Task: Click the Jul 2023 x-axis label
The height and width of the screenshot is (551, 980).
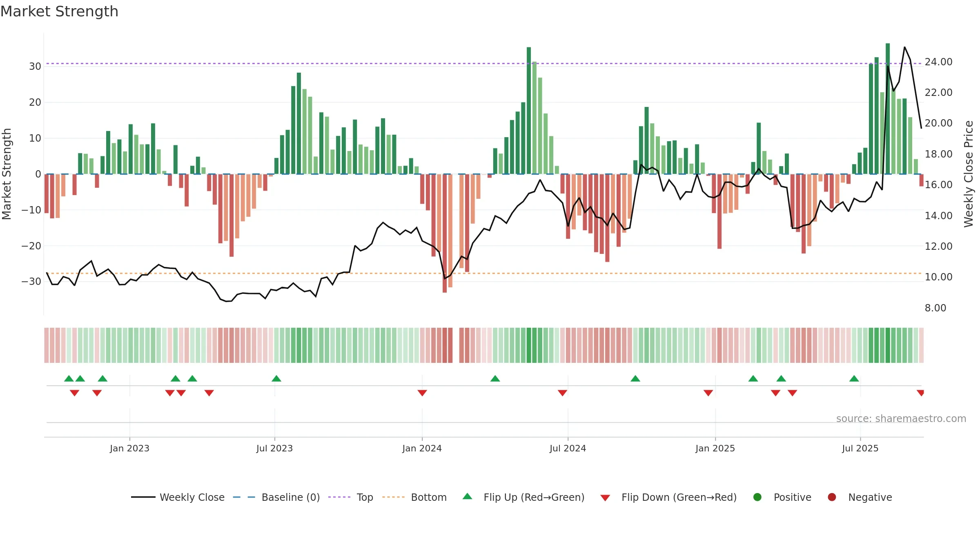Action: [x=274, y=448]
